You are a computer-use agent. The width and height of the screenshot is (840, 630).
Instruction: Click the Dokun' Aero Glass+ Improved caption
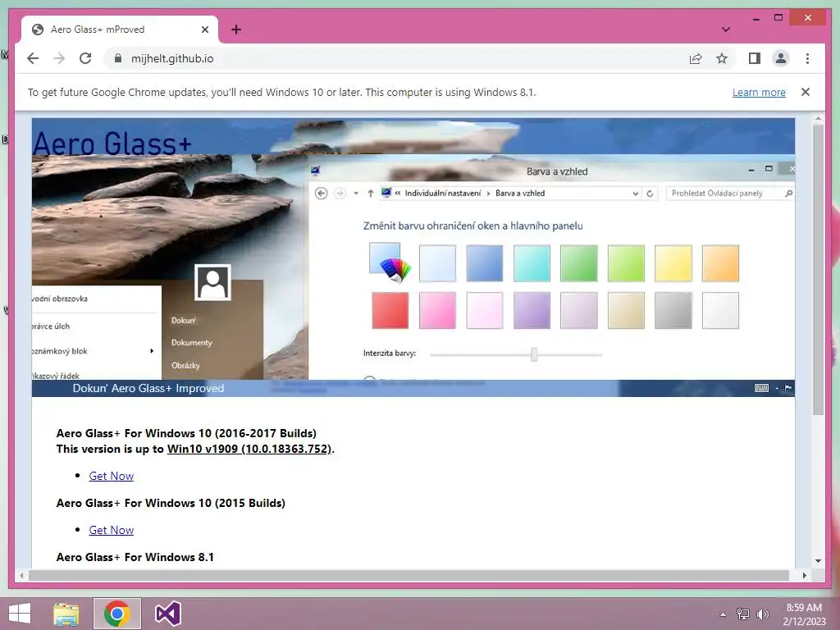[148, 388]
